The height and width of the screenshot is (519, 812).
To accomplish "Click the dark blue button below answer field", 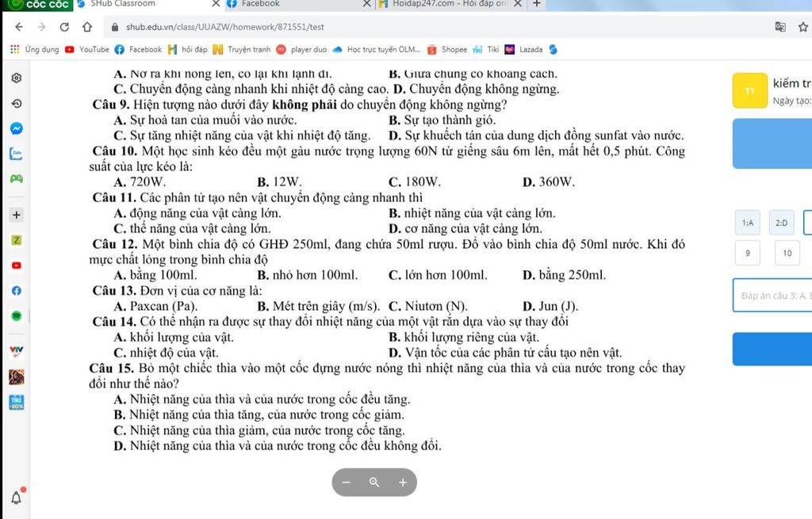I will click(x=772, y=349).
